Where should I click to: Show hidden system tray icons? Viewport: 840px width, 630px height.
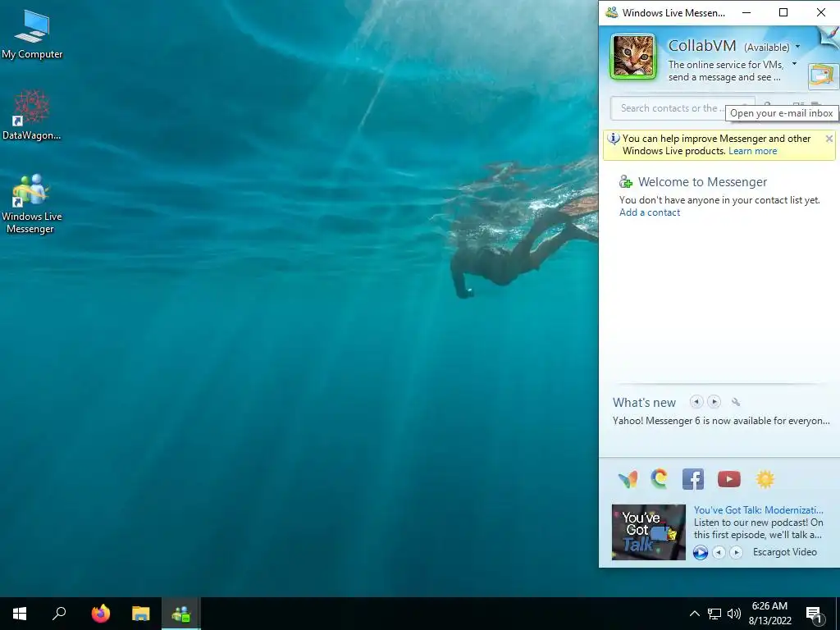(694, 614)
